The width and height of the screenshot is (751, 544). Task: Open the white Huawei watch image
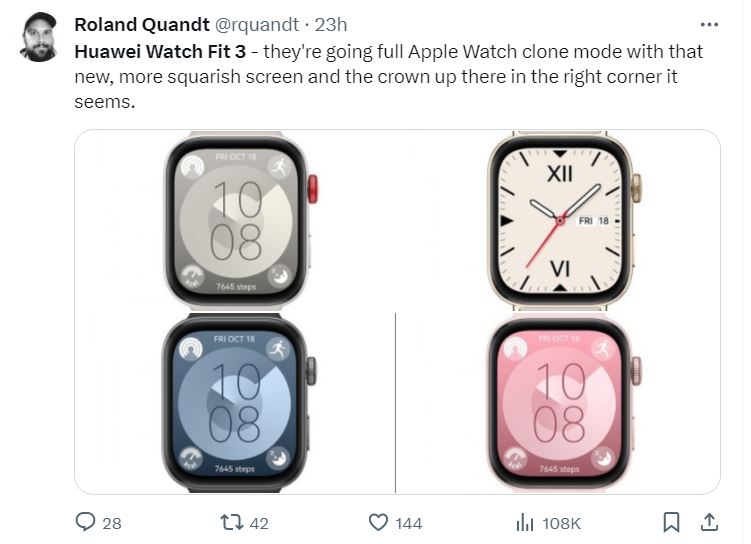pos(240,220)
